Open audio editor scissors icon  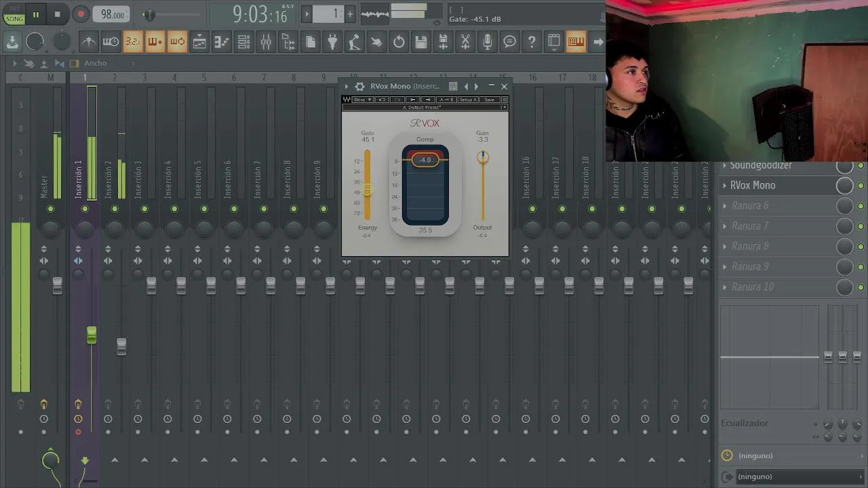(x=465, y=42)
